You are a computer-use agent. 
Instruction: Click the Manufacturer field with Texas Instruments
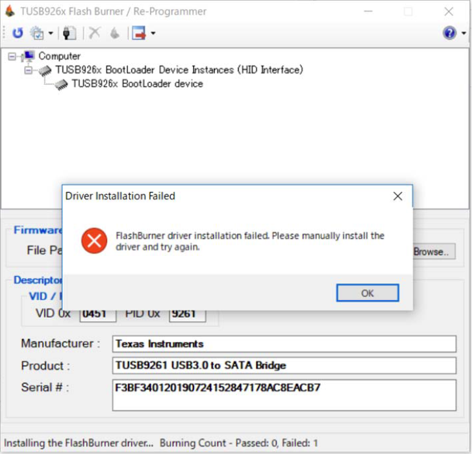tap(284, 344)
